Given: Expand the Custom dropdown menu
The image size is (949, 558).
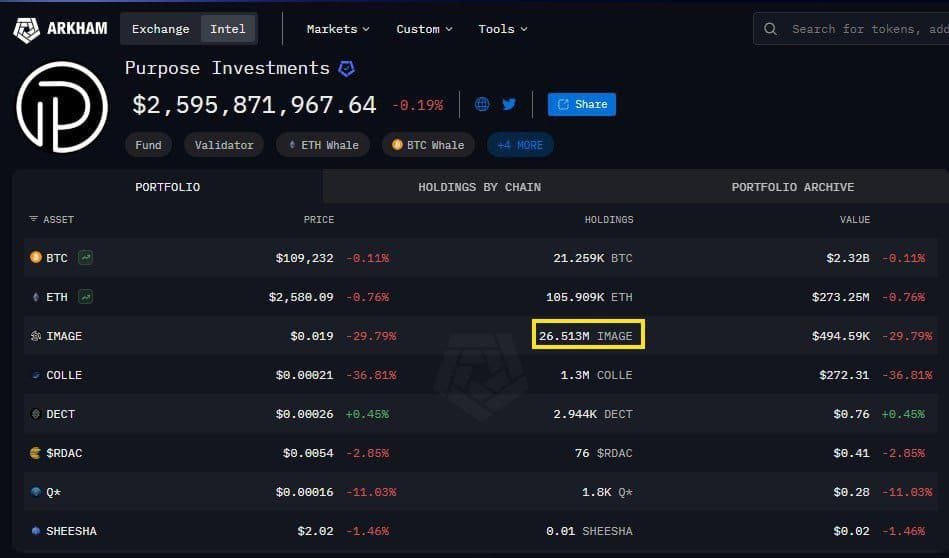Looking at the screenshot, I should click(x=424, y=29).
